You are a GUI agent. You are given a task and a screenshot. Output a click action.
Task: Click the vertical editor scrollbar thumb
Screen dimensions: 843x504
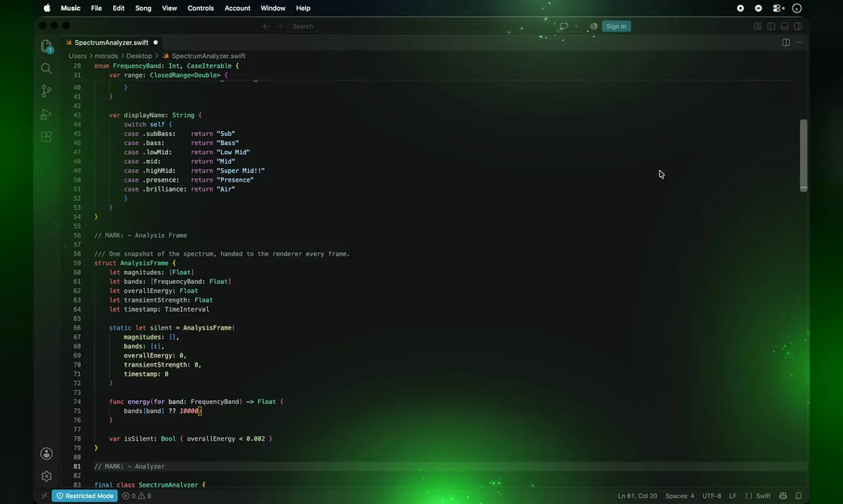point(803,155)
